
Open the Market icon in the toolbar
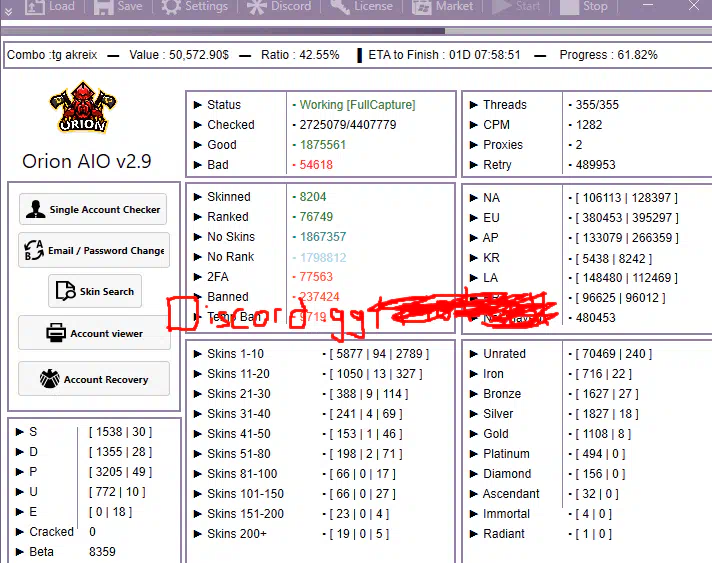421,7
